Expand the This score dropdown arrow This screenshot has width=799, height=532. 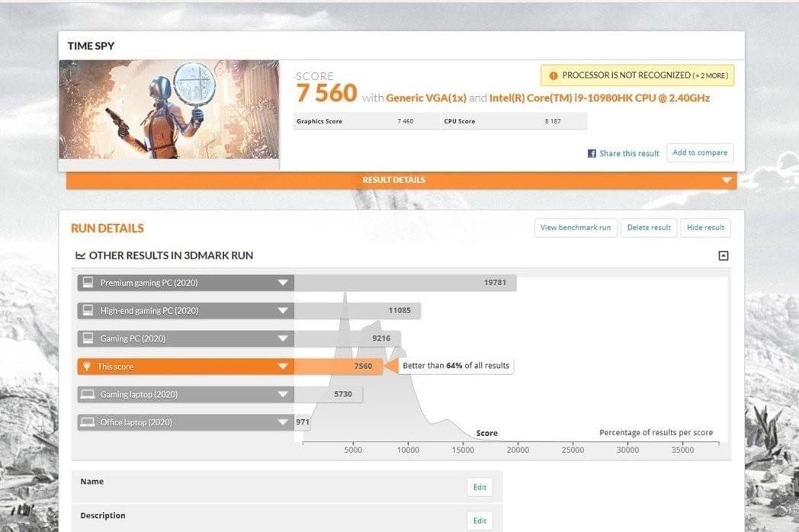283,367
